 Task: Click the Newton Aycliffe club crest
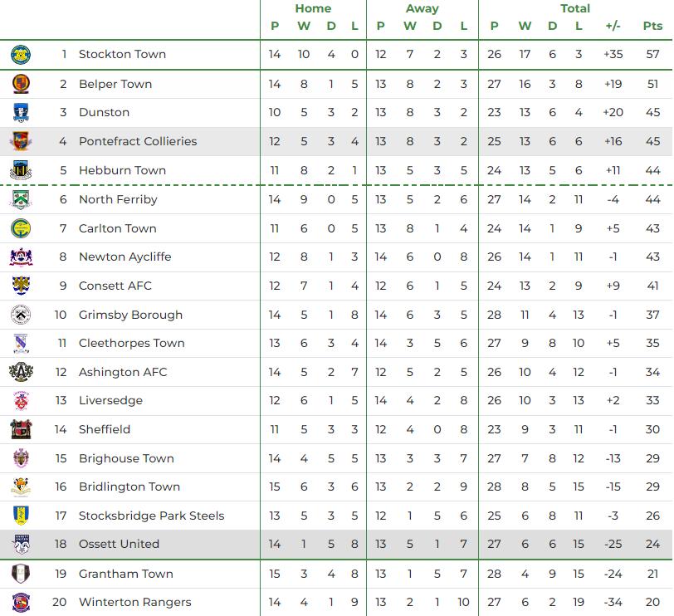click(x=21, y=257)
